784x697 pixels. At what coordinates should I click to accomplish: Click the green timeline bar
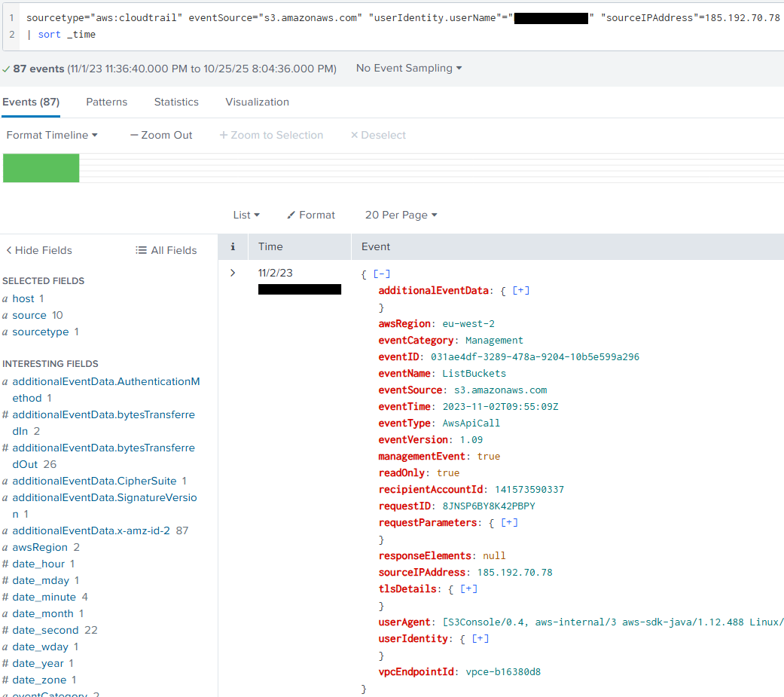click(41, 168)
